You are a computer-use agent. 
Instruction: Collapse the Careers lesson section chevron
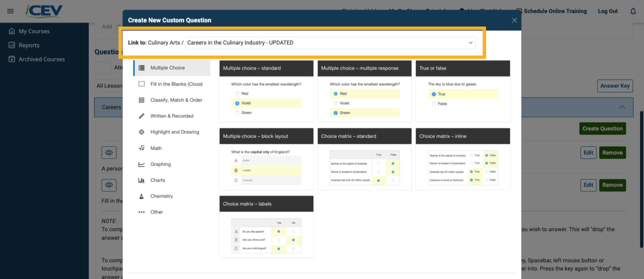coord(622,107)
